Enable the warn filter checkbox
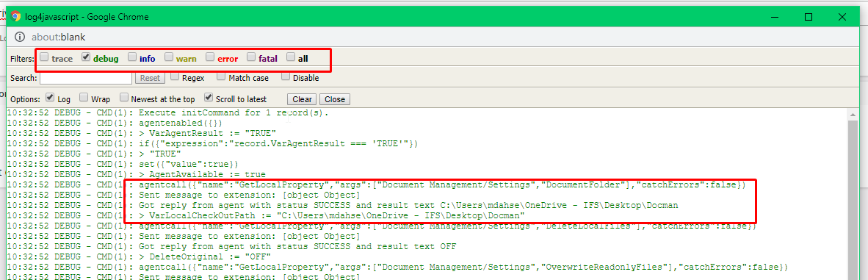This screenshot has width=868, height=280. click(x=169, y=57)
